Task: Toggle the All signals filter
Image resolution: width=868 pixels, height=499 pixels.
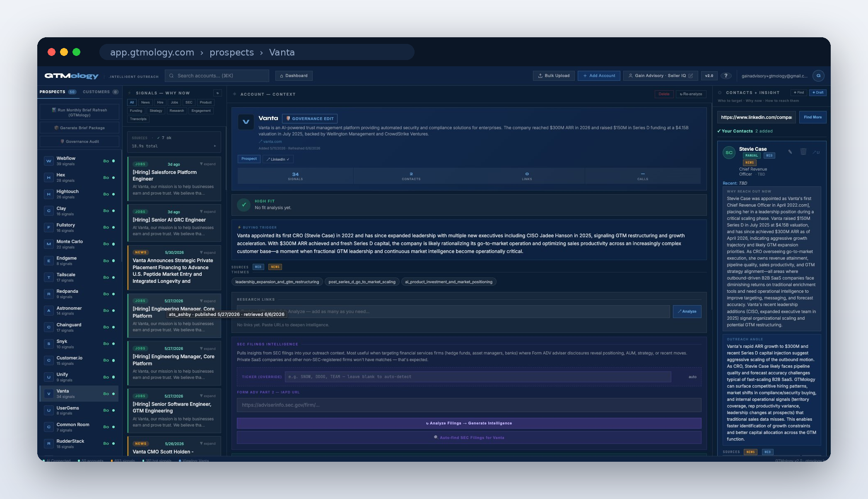Action: (132, 102)
